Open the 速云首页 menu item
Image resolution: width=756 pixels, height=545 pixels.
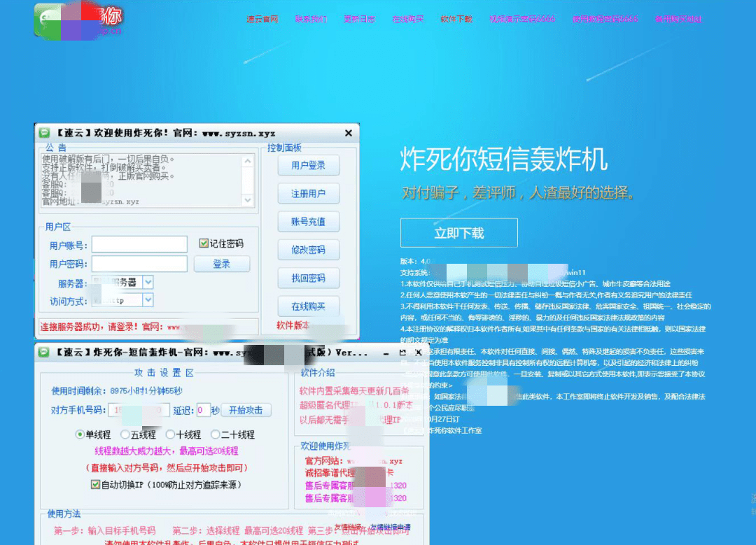click(x=263, y=19)
